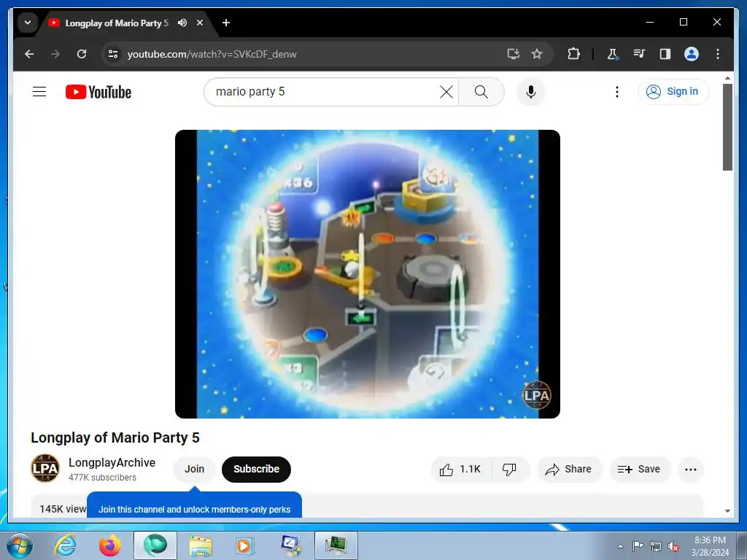
Task: Launch Firefox from taskbar
Action: (x=110, y=545)
